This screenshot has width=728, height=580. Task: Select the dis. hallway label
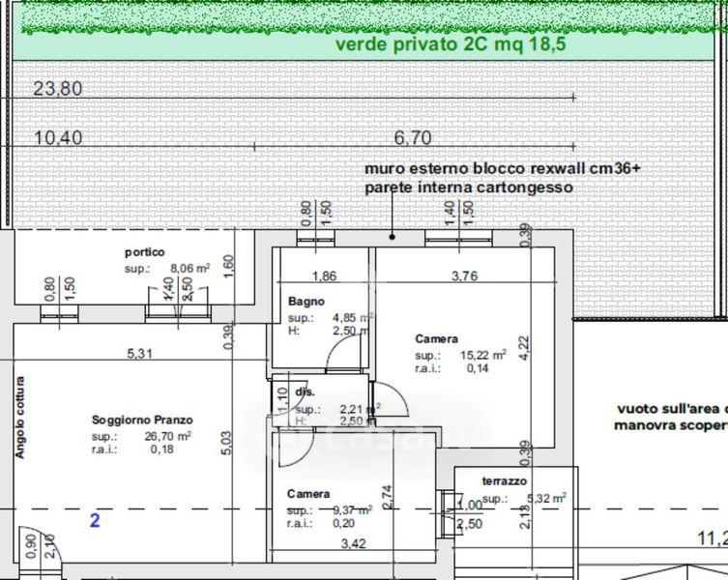[306, 391]
